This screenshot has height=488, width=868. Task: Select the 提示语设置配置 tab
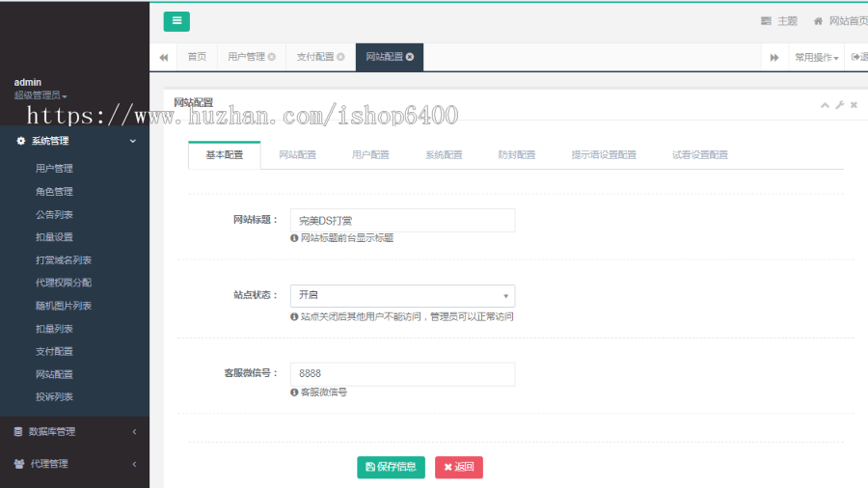pyautogui.click(x=604, y=155)
